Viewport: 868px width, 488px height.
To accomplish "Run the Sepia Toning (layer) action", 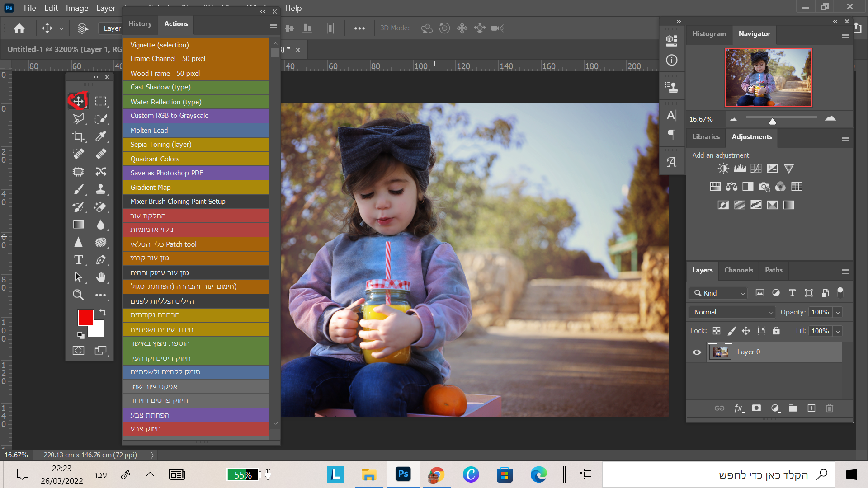I will [x=196, y=145].
